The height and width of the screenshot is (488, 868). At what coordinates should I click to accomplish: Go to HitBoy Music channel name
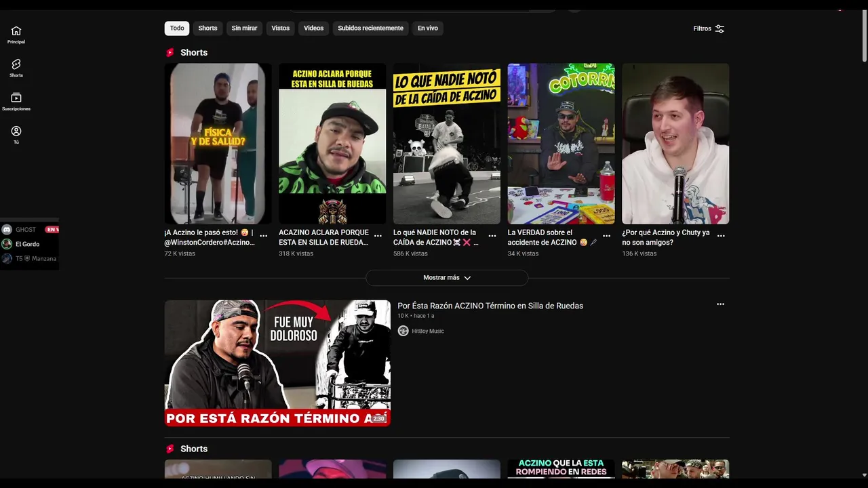click(428, 331)
